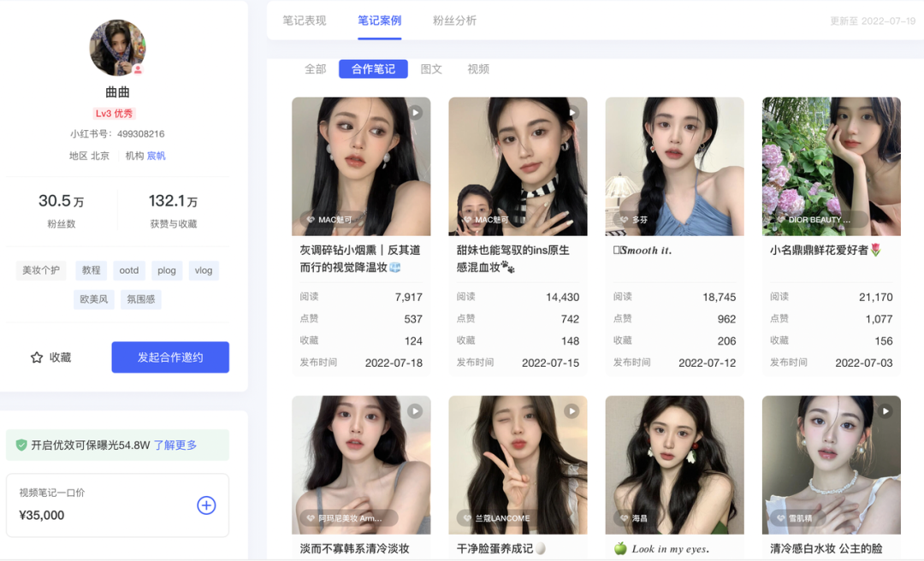924x561 pixels.
Task: Play the 灰调碎钻小烟熏 video note
Action: tap(415, 112)
